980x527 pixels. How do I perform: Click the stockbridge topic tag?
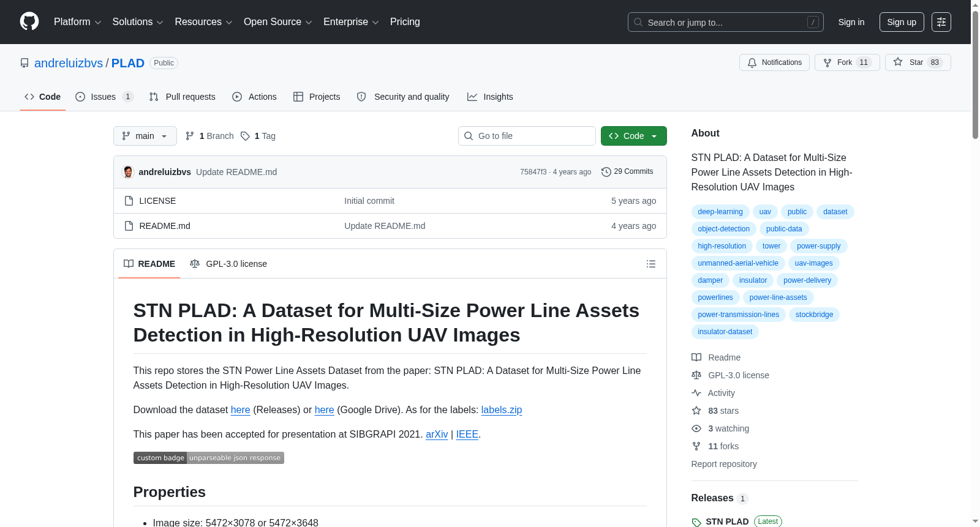point(815,315)
